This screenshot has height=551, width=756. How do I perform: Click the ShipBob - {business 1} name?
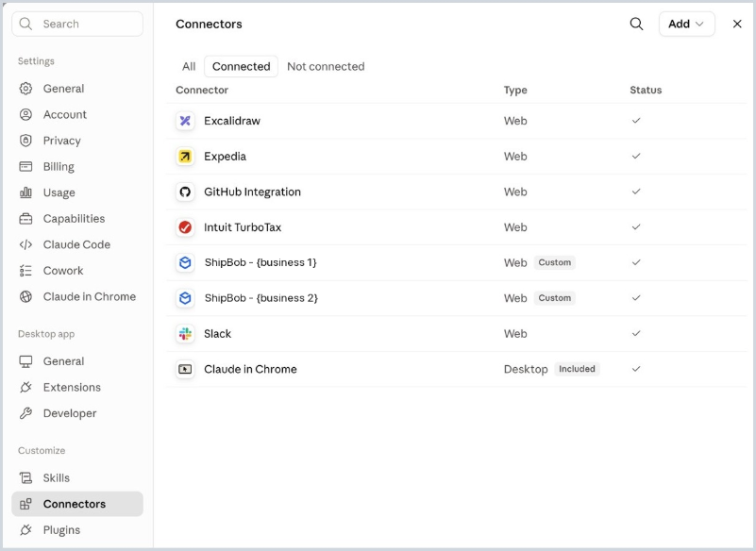pos(260,262)
